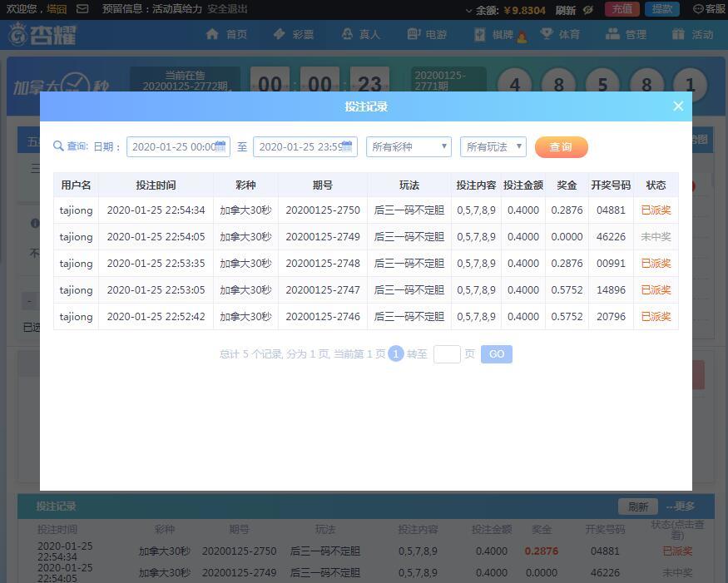The width and height of the screenshot is (728, 583).
Task: Toggle balance visibility eye icon
Action: (588, 10)
